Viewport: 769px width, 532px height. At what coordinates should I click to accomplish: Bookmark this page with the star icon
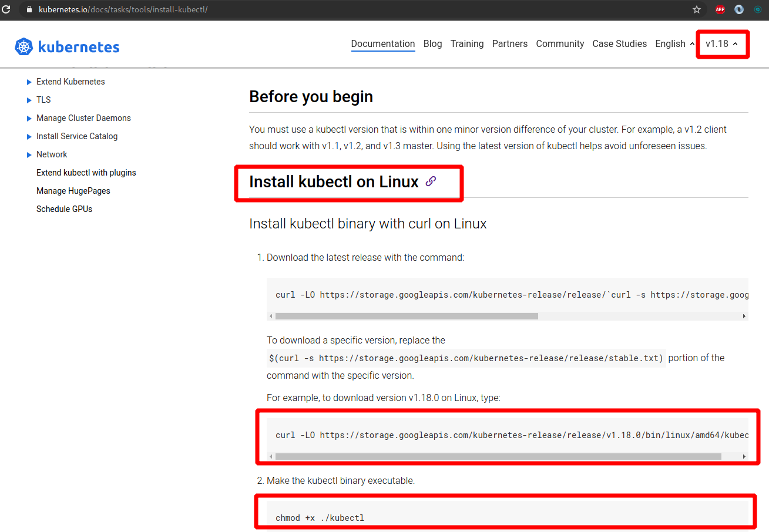coord(697,9)
